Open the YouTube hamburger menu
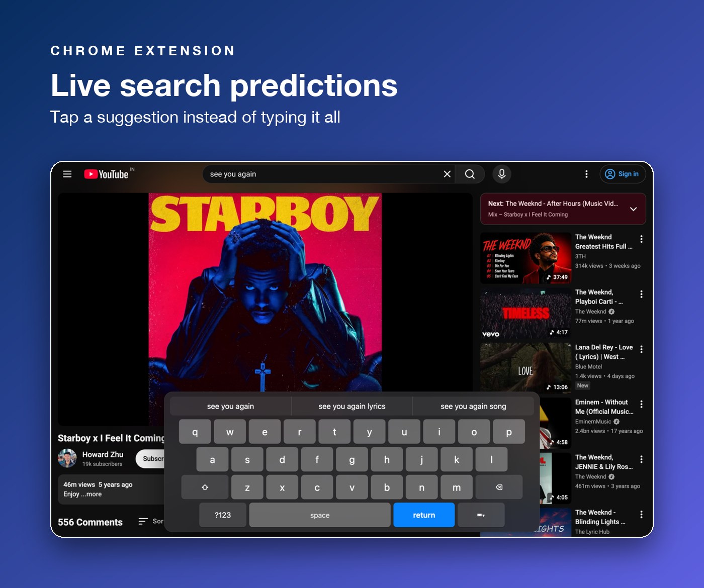 [67, 174]
